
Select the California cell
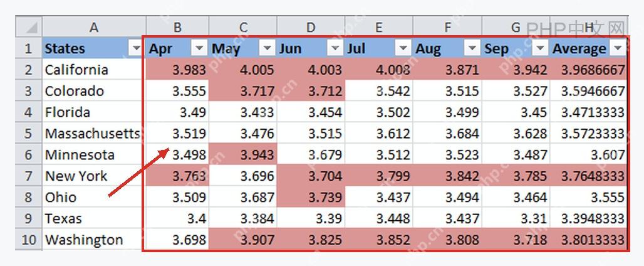point(94,70)
